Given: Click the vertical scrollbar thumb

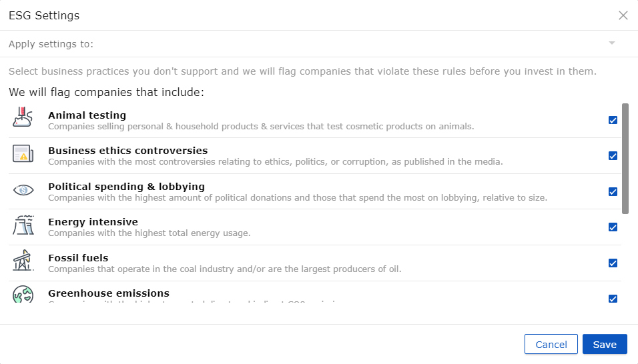Looking at the screenshot, I should click(625, 159).
